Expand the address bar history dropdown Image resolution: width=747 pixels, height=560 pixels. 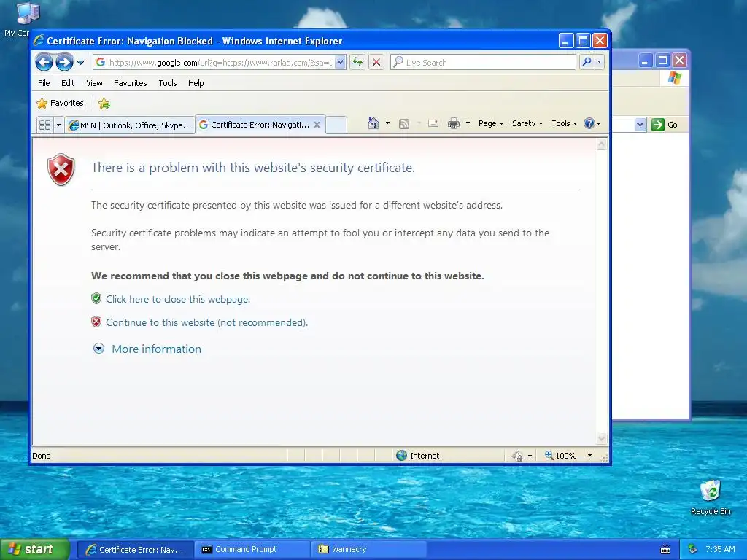[340, 63]
